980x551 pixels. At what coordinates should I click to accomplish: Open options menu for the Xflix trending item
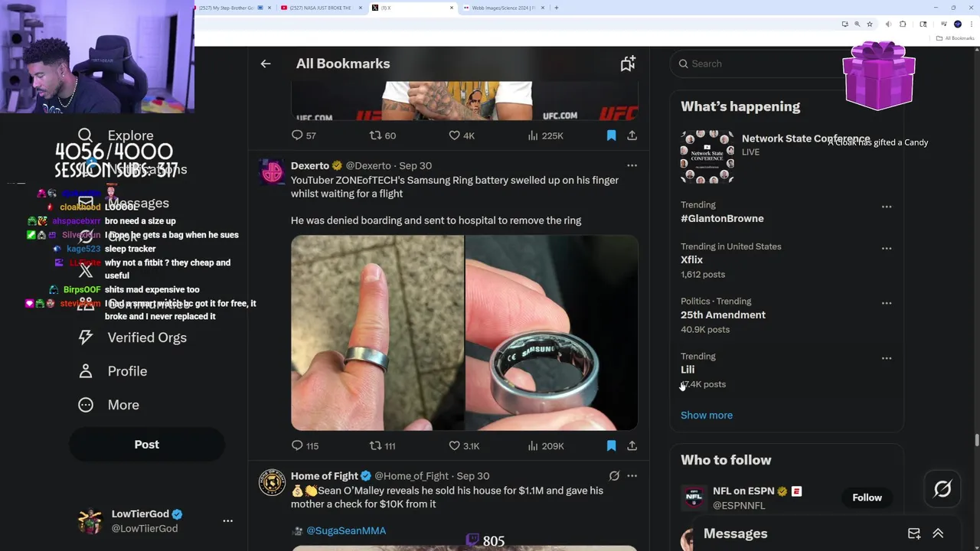click(887, 248)
